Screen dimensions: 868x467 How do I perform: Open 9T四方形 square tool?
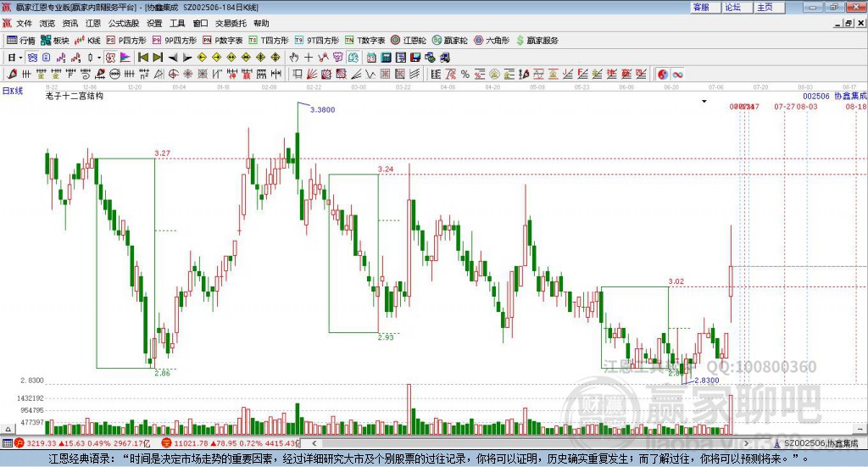[317, 41]
